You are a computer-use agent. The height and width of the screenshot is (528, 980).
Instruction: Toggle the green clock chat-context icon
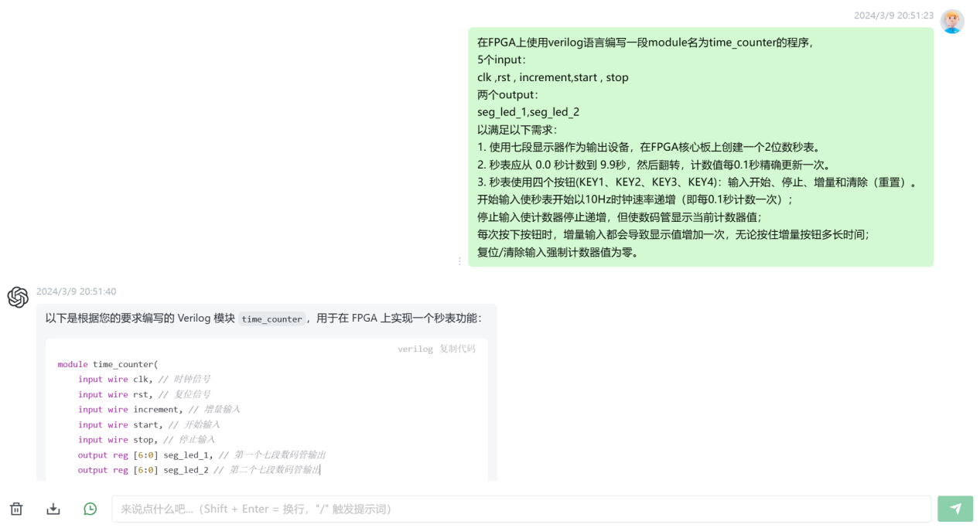[x=90, y=509]
